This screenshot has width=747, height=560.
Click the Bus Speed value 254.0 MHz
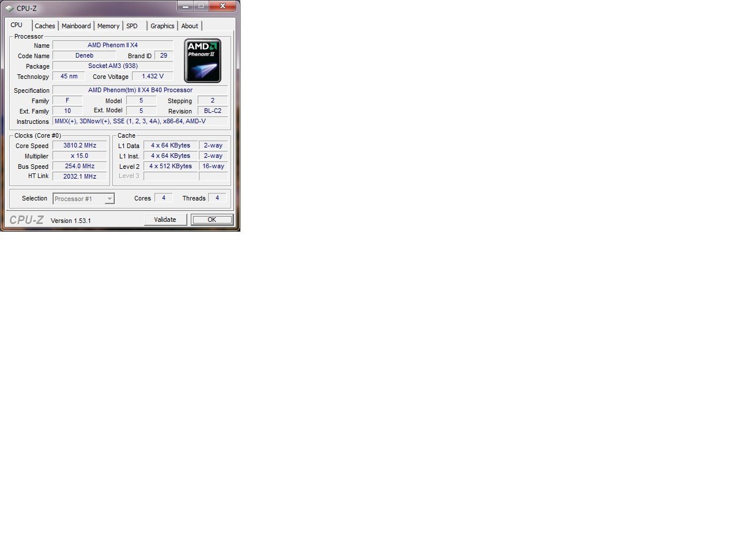[x=80, y=167]
